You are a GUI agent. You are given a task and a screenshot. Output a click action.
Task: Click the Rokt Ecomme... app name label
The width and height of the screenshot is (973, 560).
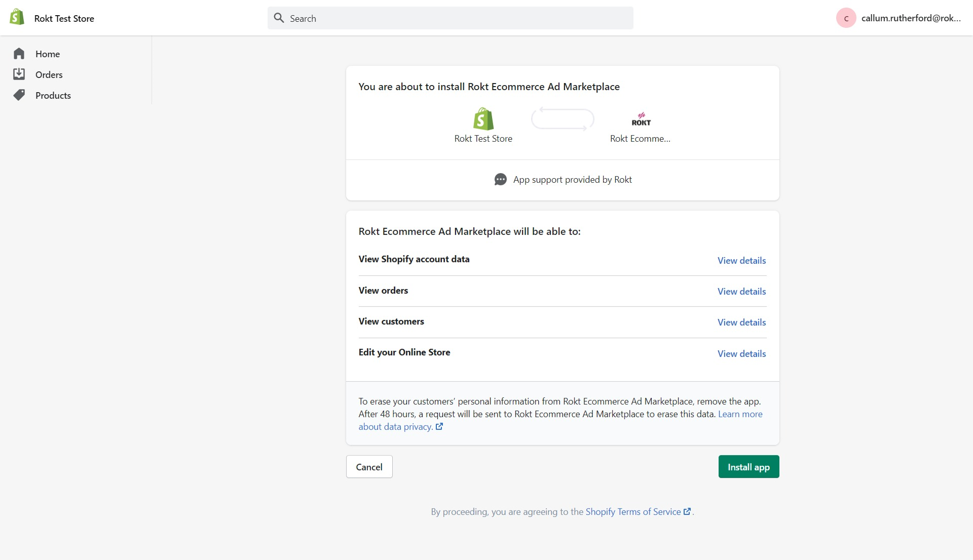(640, 139)
